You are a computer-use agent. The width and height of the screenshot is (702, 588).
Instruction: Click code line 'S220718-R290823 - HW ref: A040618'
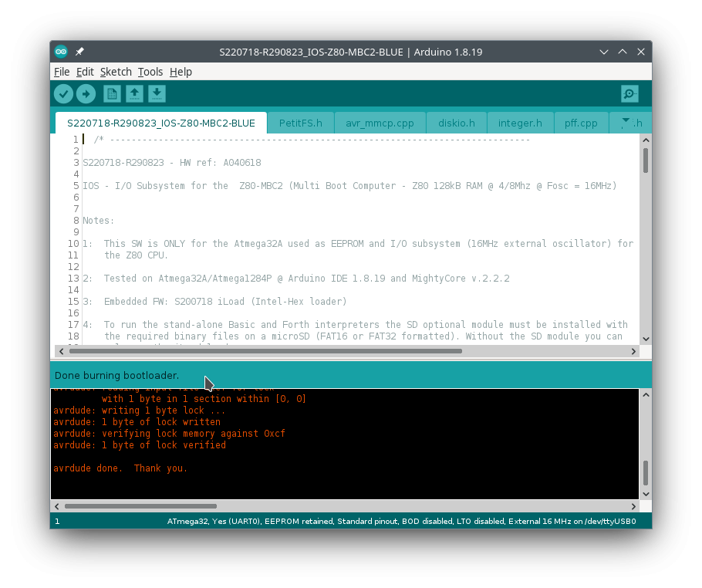tap(171, 163)
